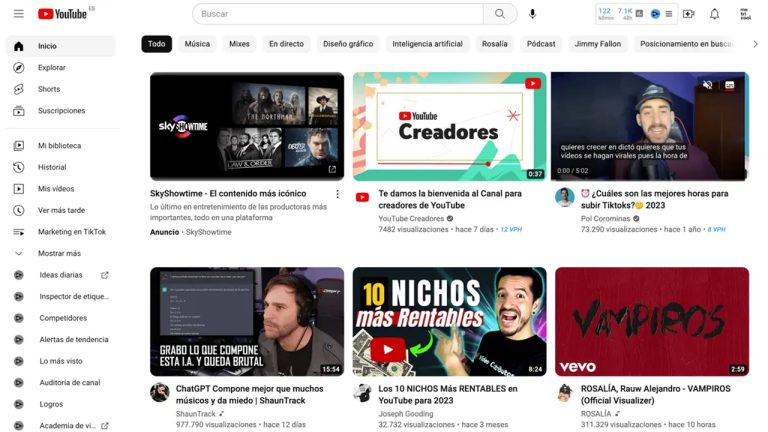Visit Pol Corominas channel name

pos(605,218)
